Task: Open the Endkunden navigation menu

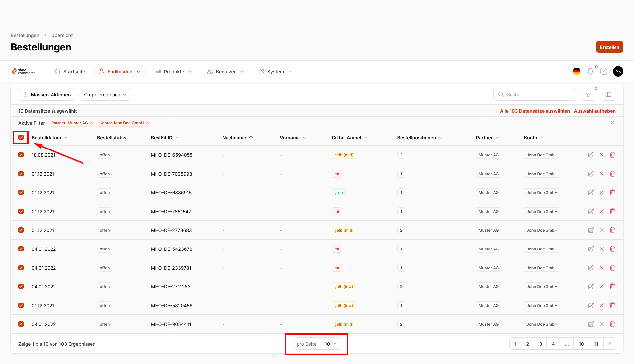Action: (120, 72)
